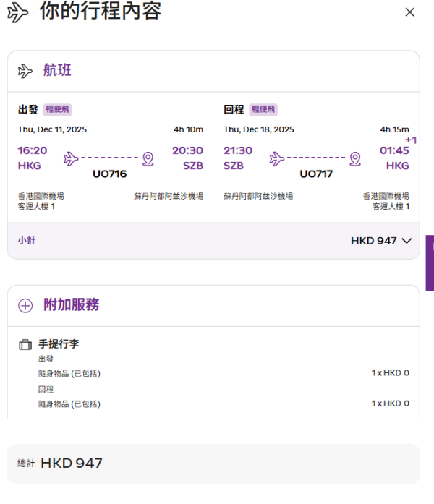
Task: Click the +1 day indicator
Action: tap(411, 140)
